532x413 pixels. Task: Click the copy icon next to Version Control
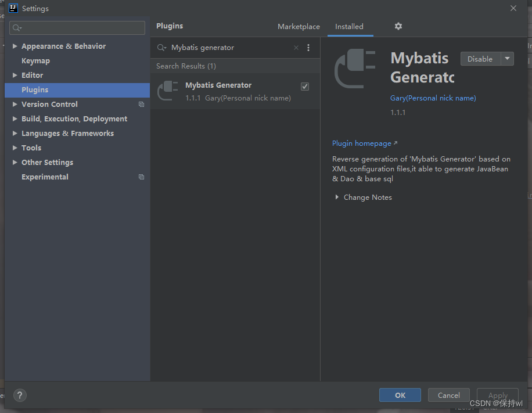(141, 104)
